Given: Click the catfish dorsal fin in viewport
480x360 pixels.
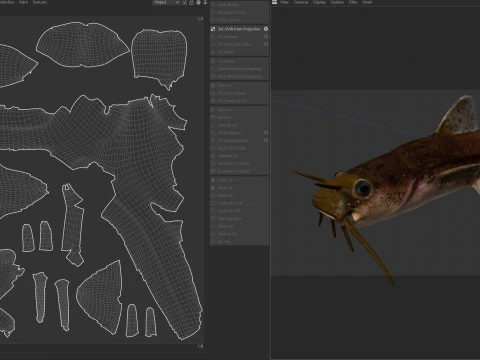Looking at the screenshot, I should 460,115.
